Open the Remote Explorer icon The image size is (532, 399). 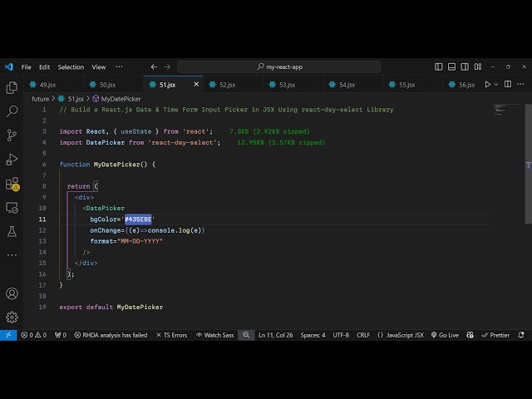pos(12,208)
